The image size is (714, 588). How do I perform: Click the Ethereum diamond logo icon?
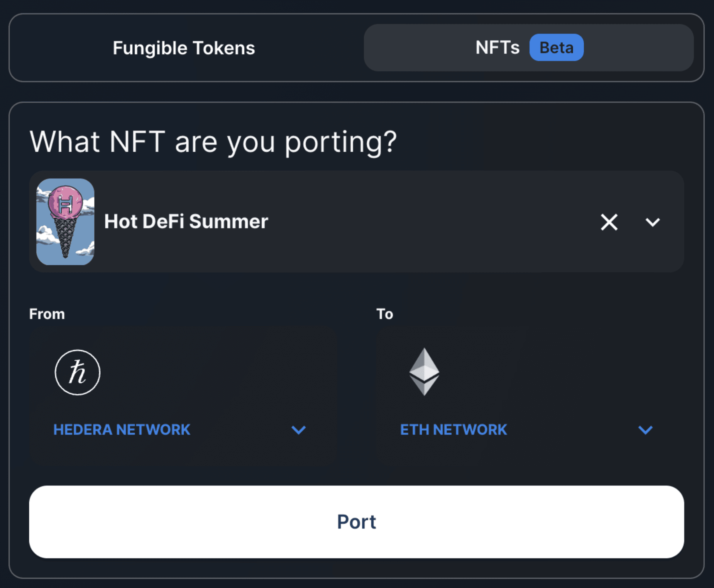pos(424,372)
